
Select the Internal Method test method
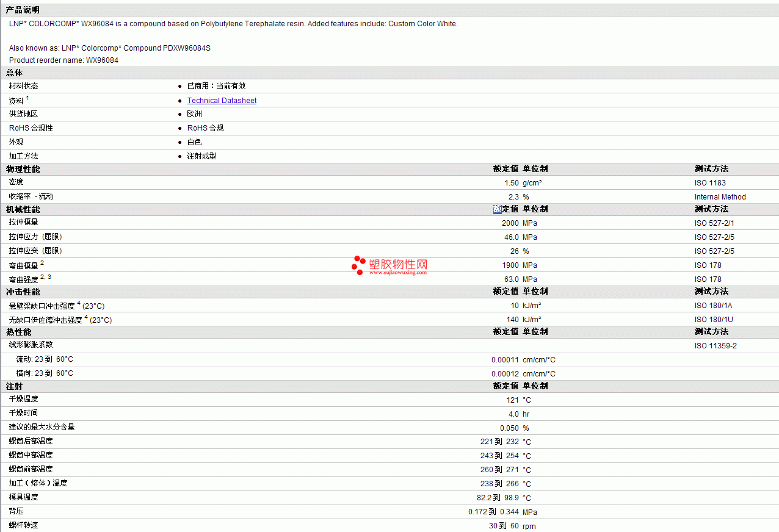pyautogui.click(x=720, y=197)
